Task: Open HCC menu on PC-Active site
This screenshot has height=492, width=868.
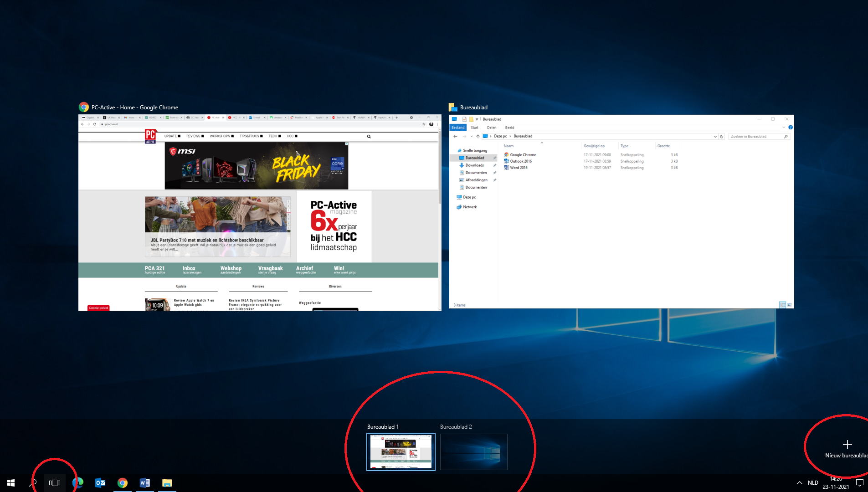Action: [x=292, y=136]
